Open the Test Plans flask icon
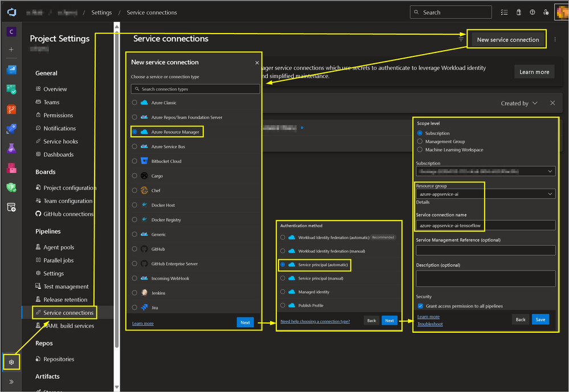This screenshot has width=569, height=392. [11, 149]
